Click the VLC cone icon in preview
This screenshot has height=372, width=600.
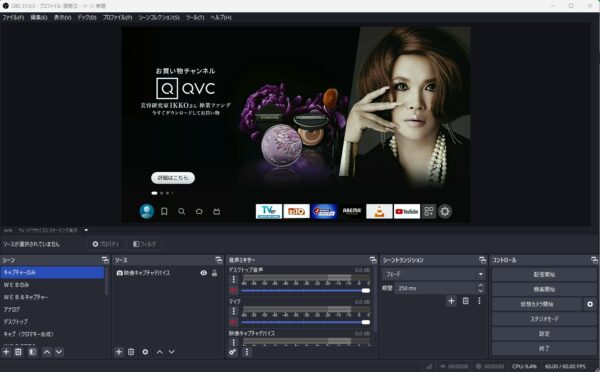click(379, 211)
